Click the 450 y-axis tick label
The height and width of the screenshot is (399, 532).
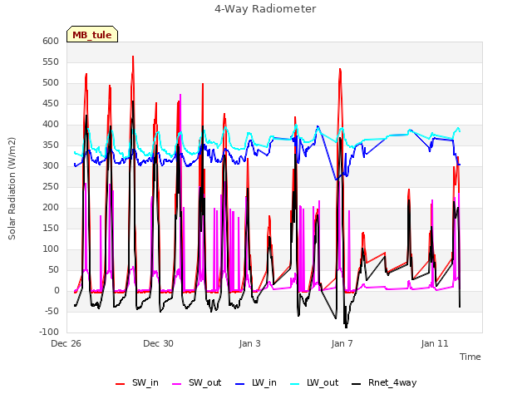(51, 103)
